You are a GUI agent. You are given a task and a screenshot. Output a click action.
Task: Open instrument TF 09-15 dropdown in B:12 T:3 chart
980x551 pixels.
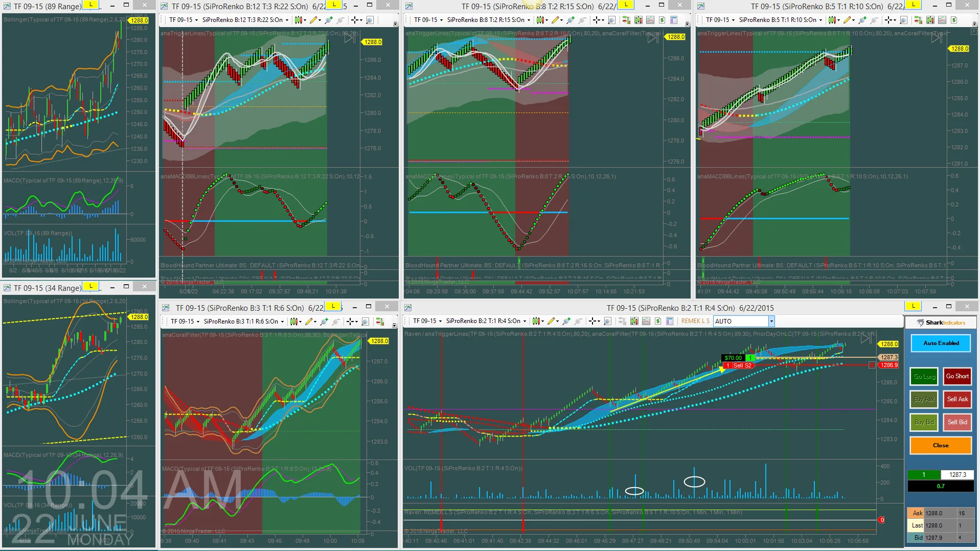tap(183, 20)
